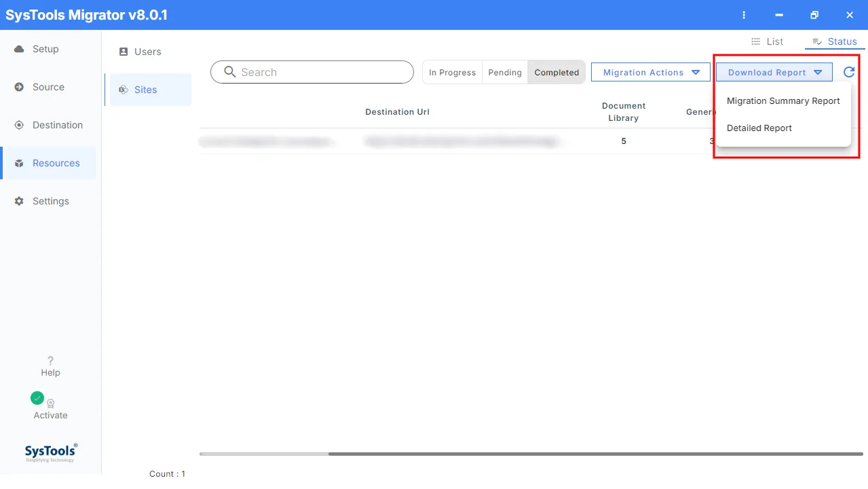
Task: Click the Activate badge icon
Action: pos(51,403)
